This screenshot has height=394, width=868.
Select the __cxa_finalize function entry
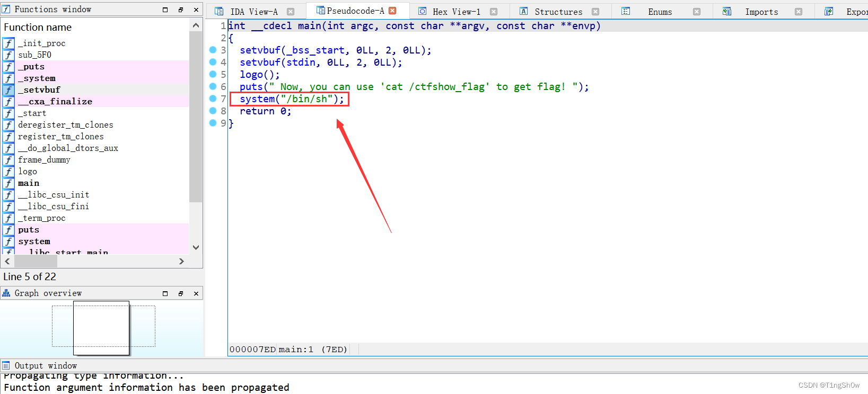(x=55, y=102)
